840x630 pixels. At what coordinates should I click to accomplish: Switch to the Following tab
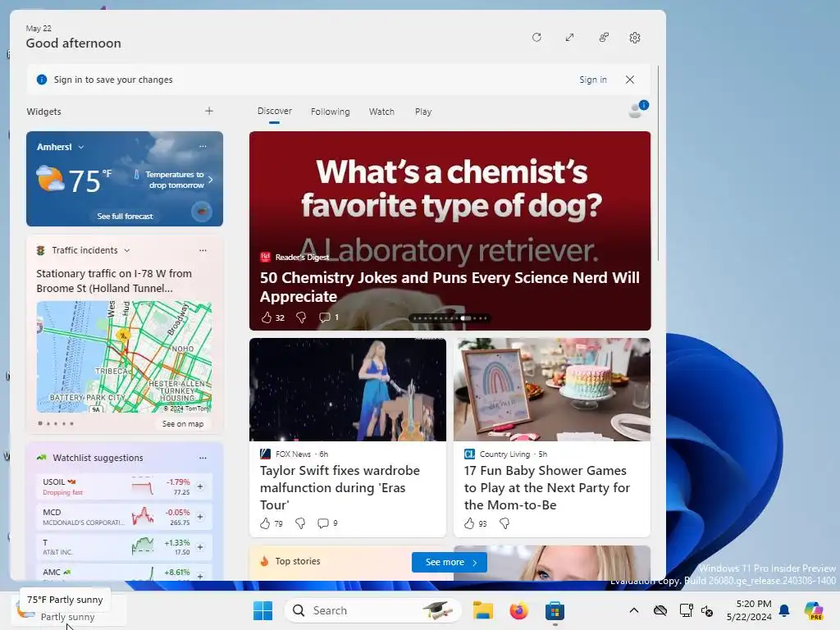pyautogui.click(x=330, y=112)
